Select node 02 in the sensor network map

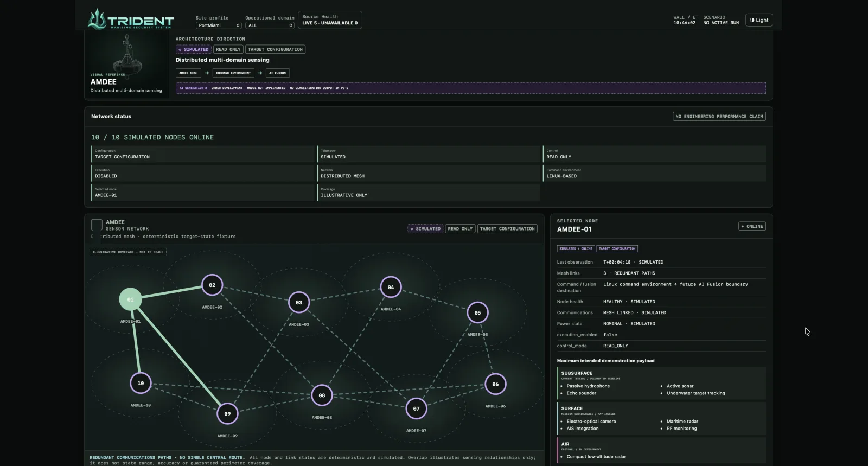tap(212, 285)
